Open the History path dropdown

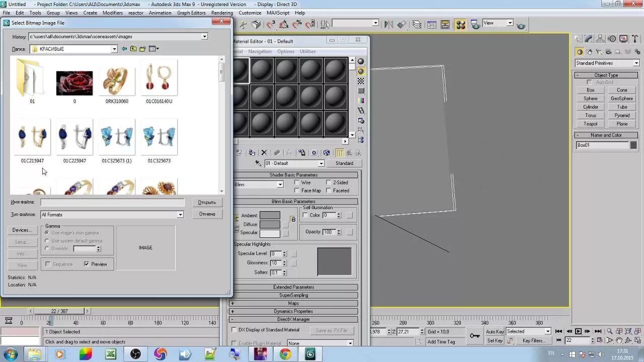204,37
